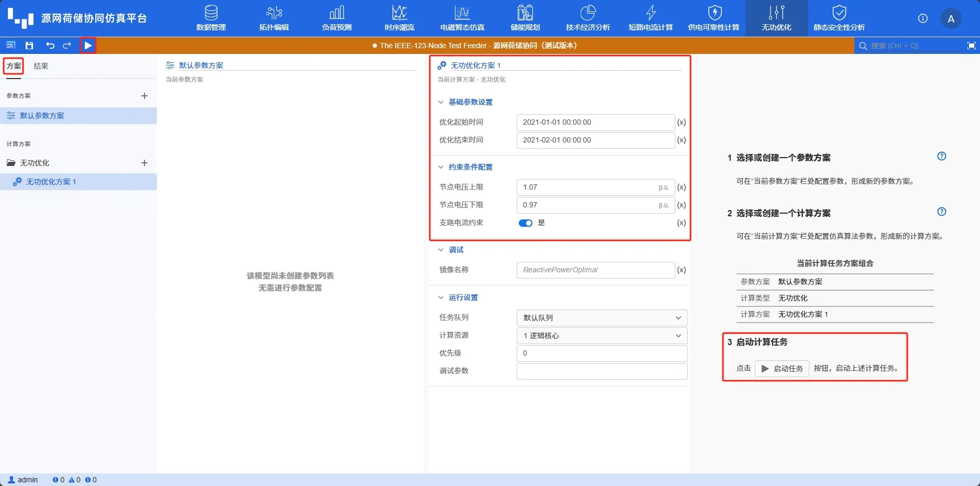Switch to 结果 tab
Image resolution: width=980 pixels, height=486 pixels.
[x=41, y=66]
